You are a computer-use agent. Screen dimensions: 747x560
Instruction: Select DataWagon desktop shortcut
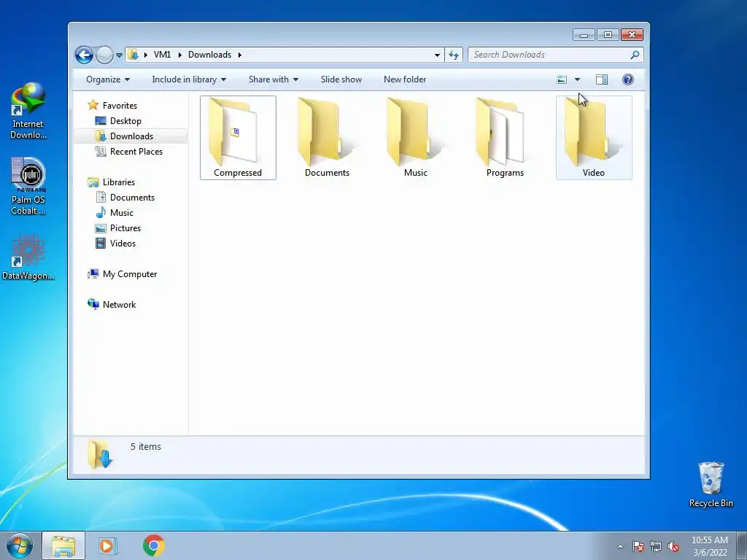28,257
